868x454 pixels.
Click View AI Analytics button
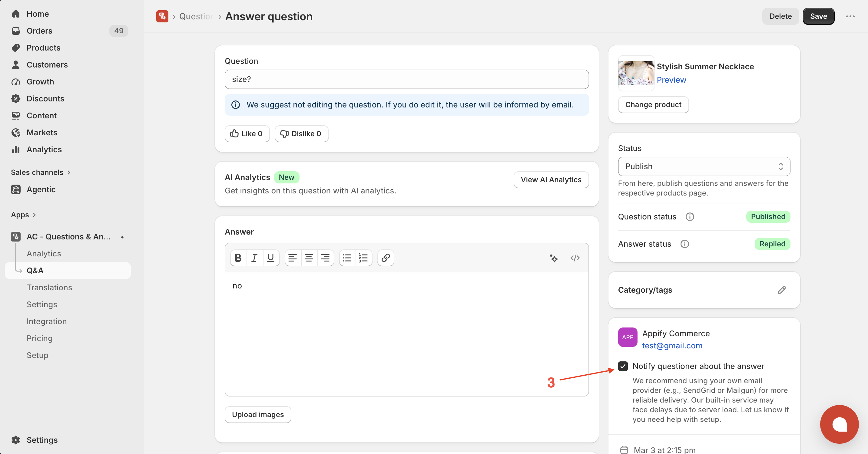click(551, 180)
